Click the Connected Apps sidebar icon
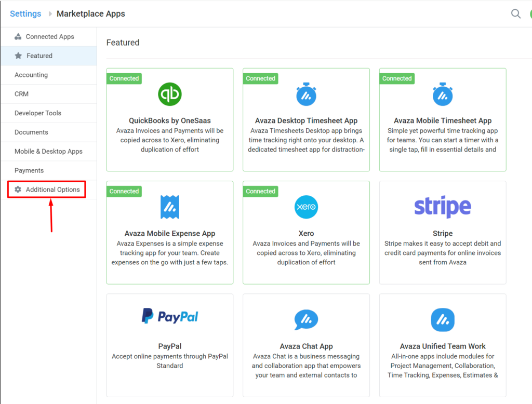The height and width of the screenshot is (404, 532). 18,37
